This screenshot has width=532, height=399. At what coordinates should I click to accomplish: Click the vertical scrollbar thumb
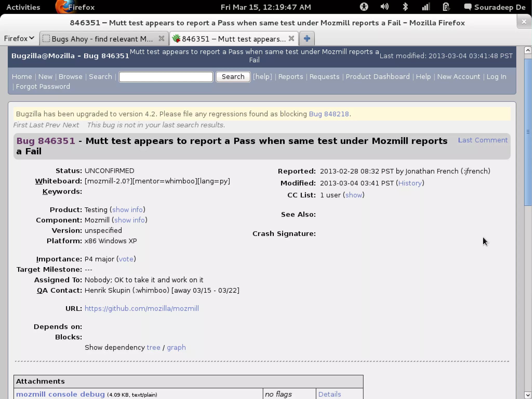pyautogui.click(x=528, y=132)
